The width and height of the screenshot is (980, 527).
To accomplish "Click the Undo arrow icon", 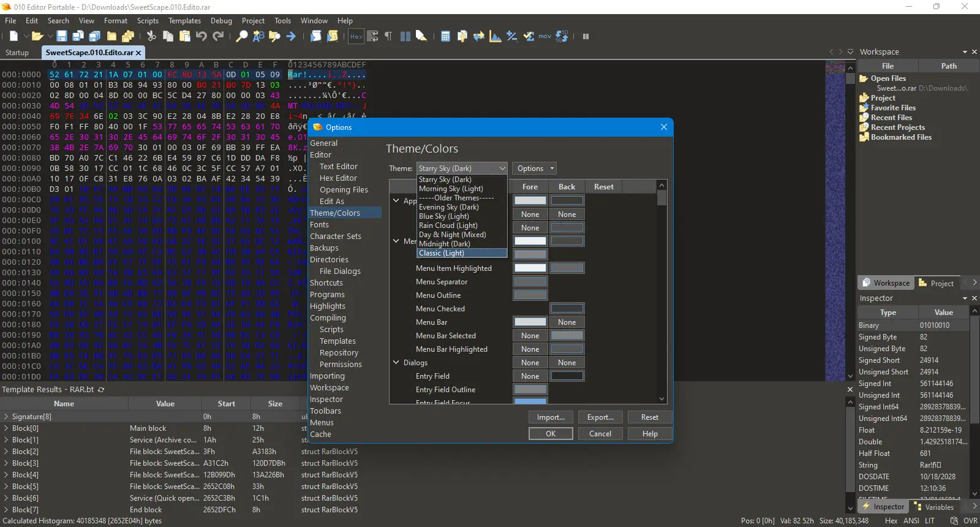I will [x=202, y=37].
